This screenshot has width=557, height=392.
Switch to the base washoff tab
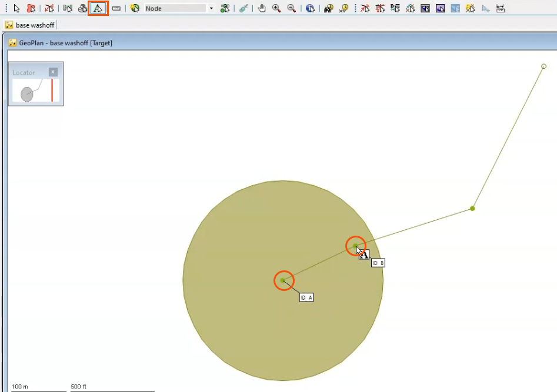30,25
